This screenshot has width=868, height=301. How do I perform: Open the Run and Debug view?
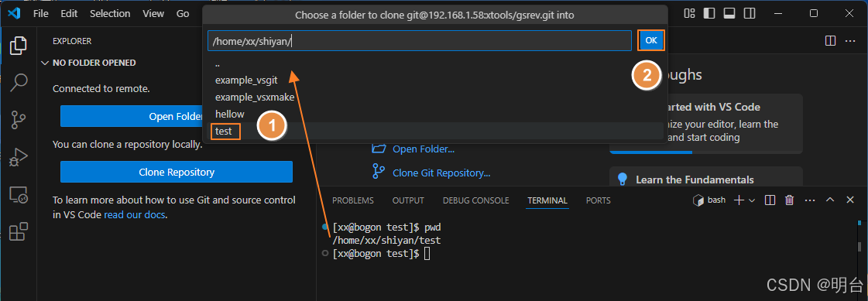[x=19, y=157]
